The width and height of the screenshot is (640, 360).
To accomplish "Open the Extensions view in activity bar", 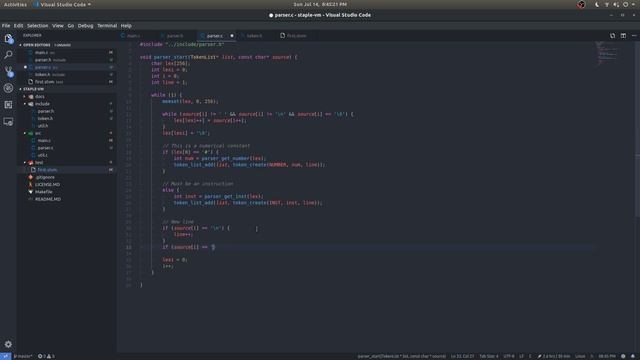I will click(8, 105).
